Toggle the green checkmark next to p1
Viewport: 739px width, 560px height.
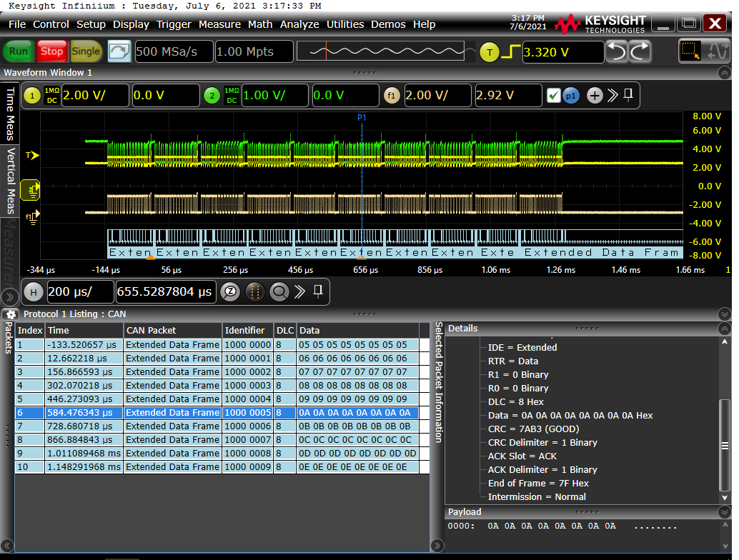pos(553,96)
